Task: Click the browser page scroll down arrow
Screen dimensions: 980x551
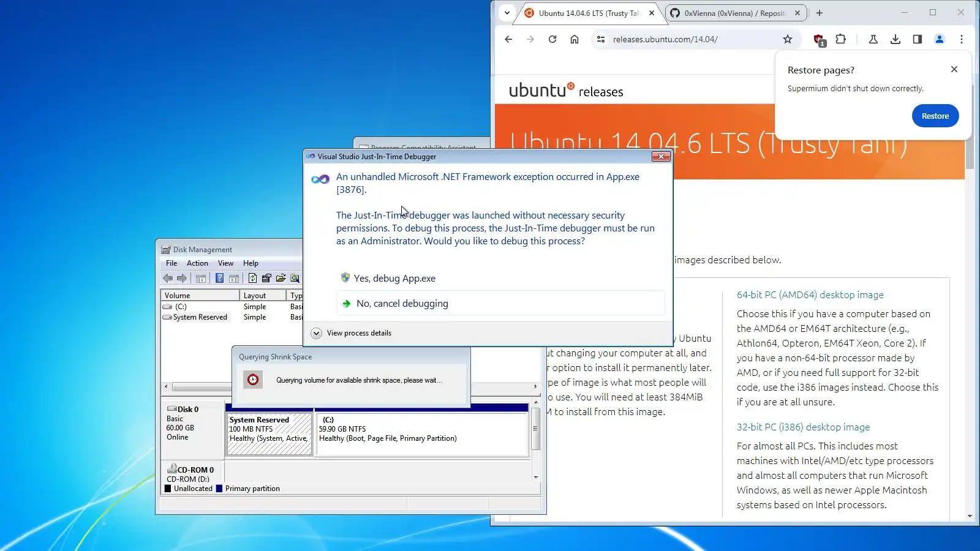Action: tap(970, 516)
